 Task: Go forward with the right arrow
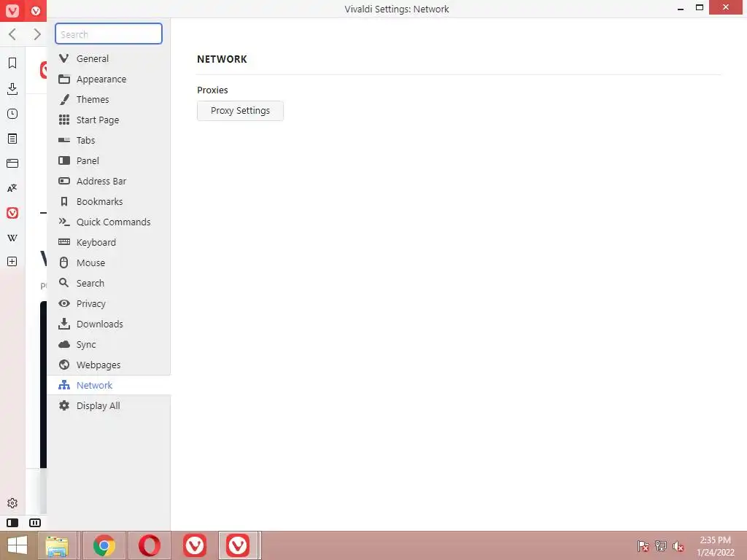point(36,34)
